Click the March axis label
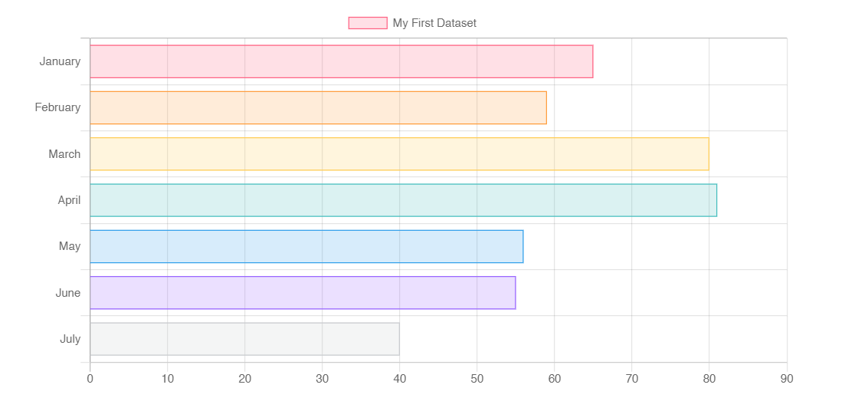This screenshot has height=411, width=868. coord(64,154)
